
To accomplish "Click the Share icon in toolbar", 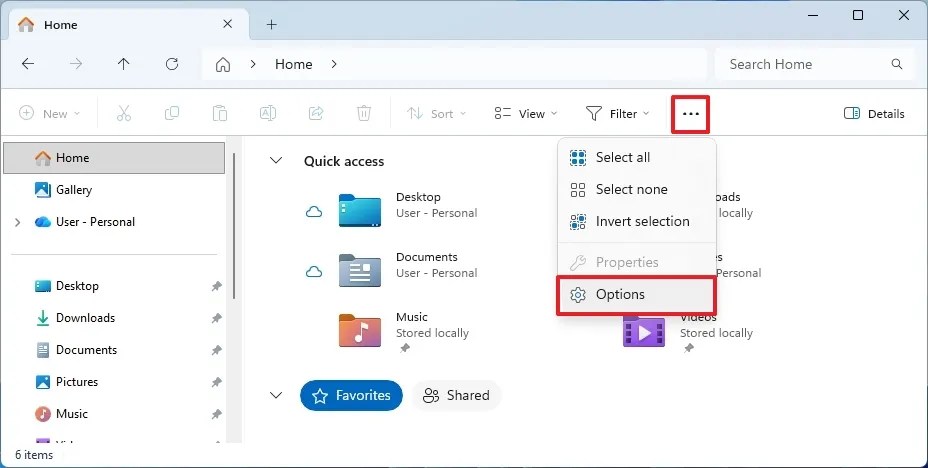I will [x=316, y=113].
